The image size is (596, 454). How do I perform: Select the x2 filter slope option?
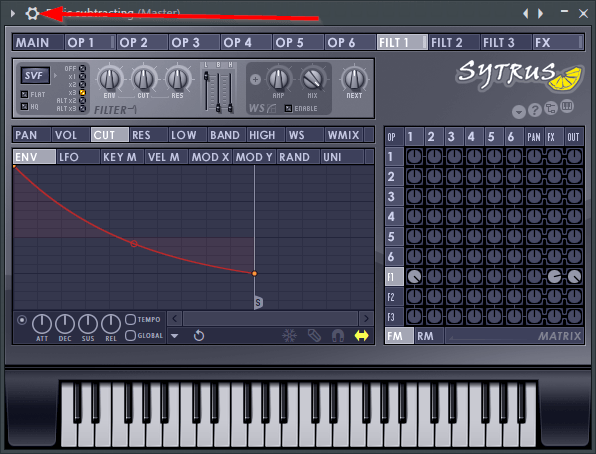click(x=82, y=84)
